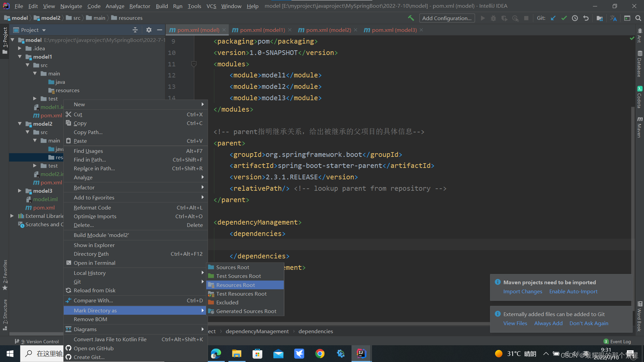Select Resources Root from submenu

click(x=235, y=285)
